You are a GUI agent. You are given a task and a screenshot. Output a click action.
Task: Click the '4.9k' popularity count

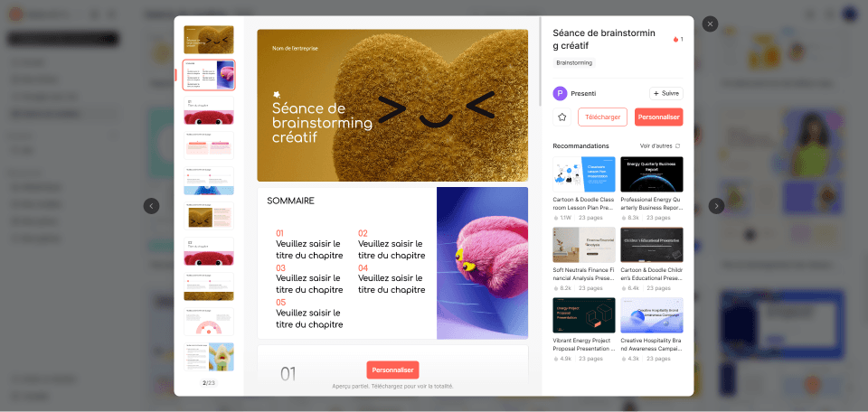pos(565,359)
